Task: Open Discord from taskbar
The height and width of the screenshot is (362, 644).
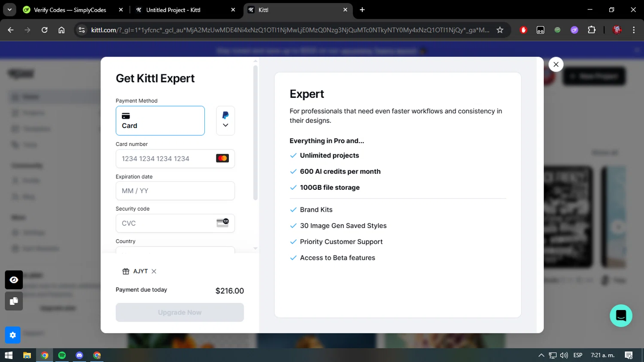Action: pyautogui.click(x=79, y=355)
